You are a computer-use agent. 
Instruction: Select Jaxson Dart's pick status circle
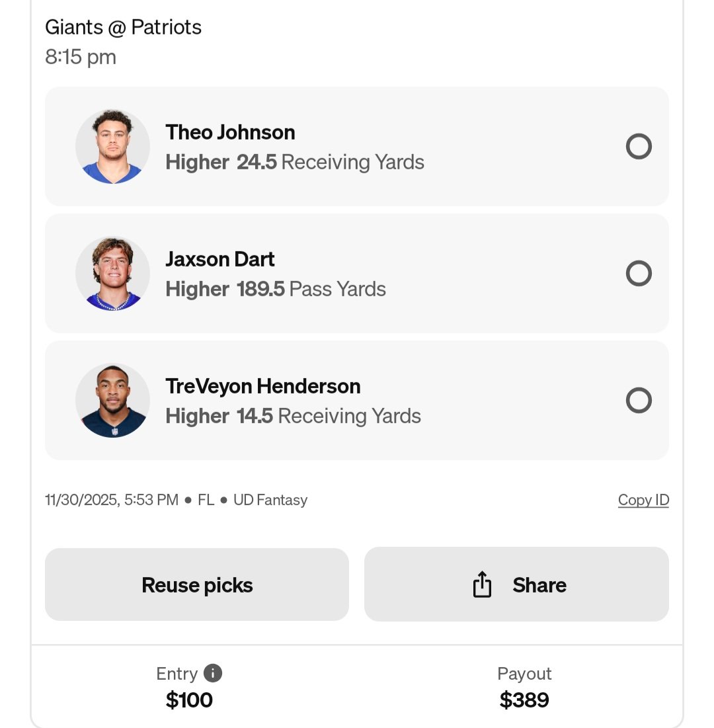(x=639, y=273)
